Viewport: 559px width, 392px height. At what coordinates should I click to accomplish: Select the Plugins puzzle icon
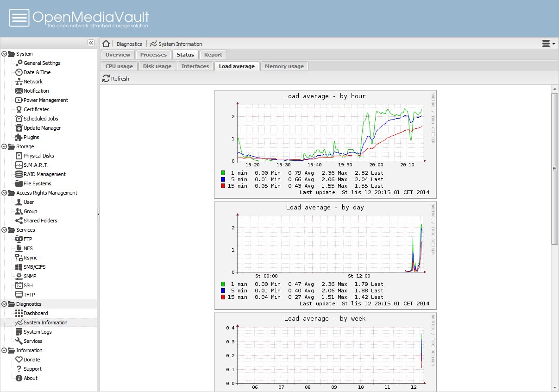coord(19,137)
